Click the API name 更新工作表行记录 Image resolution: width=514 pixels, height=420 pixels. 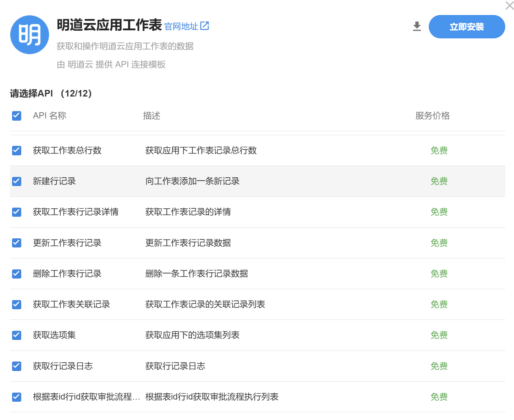67,243
